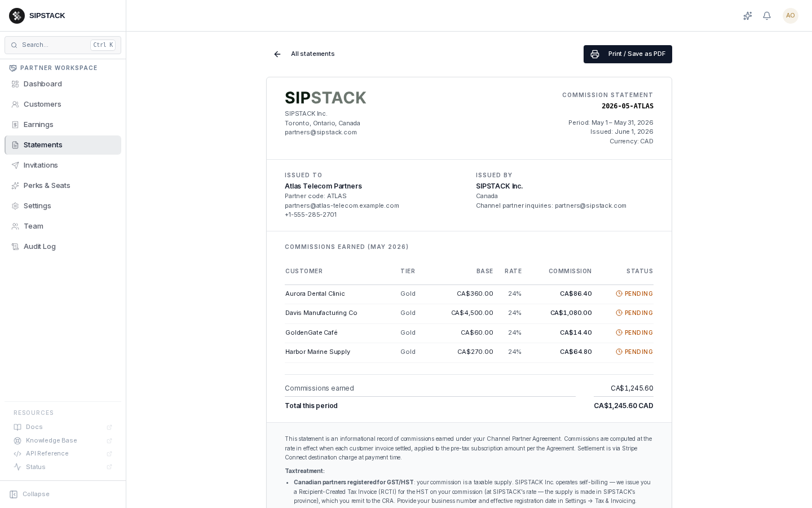812x508 pixels.
Task: Click the Aurora Dental Clinic customer row
Action: 469,294
